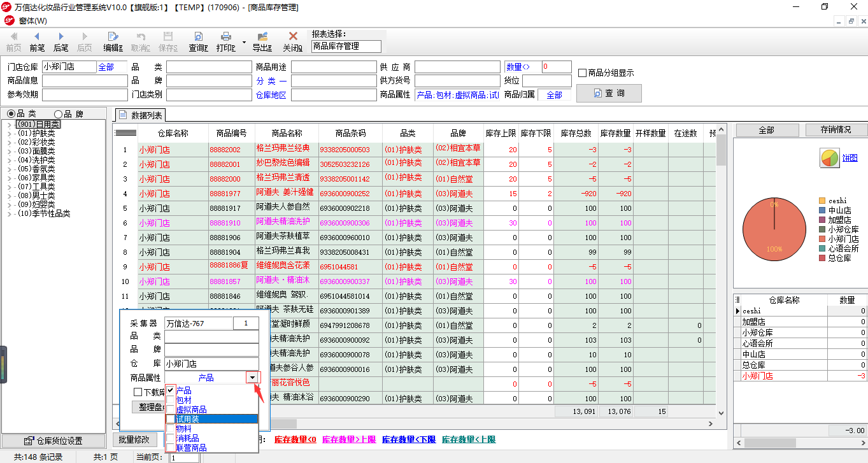Check 包材 in the attribute dropdown list
Screen dimensions: 868x463
pyautogui.click(x=170, y=399)
